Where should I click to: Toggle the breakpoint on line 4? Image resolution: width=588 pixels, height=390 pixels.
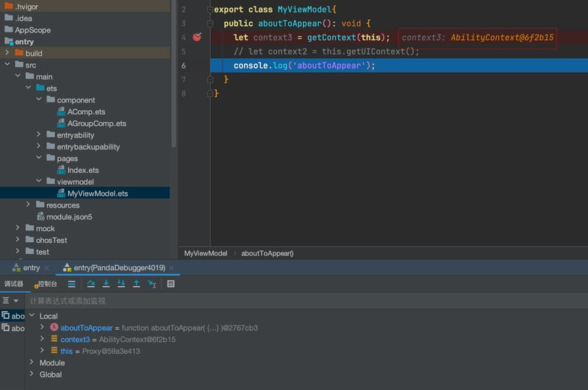tap(197, 37)
